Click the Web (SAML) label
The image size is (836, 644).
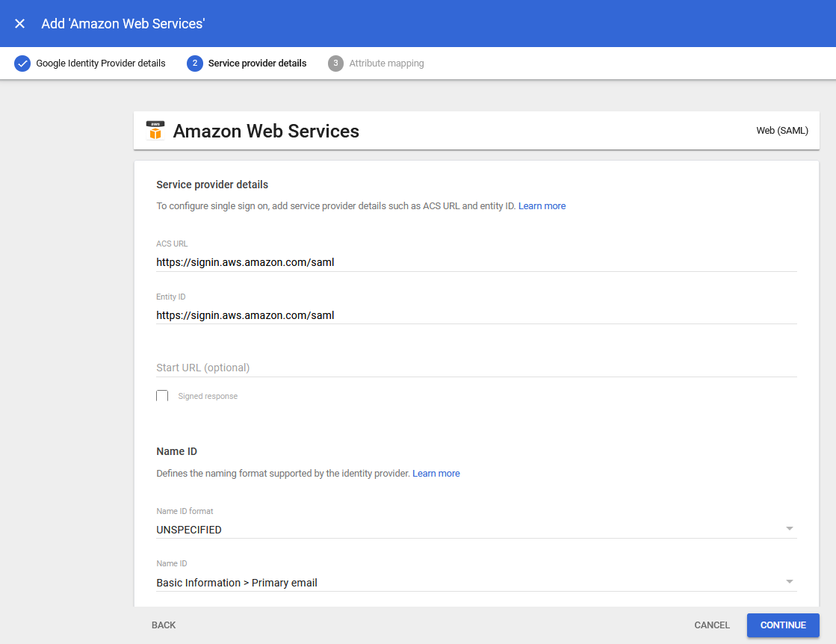[x=782, y=131]
